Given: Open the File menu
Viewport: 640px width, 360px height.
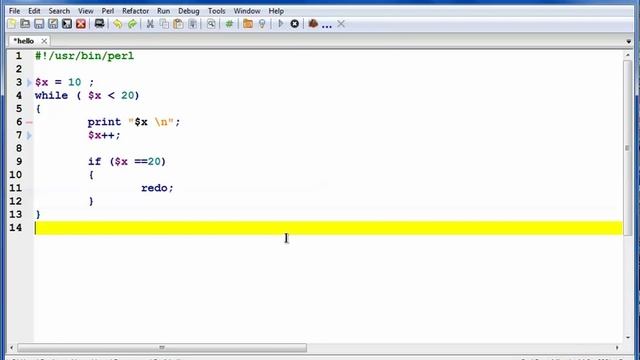Looking at the screenshot, I should (14, 11).
